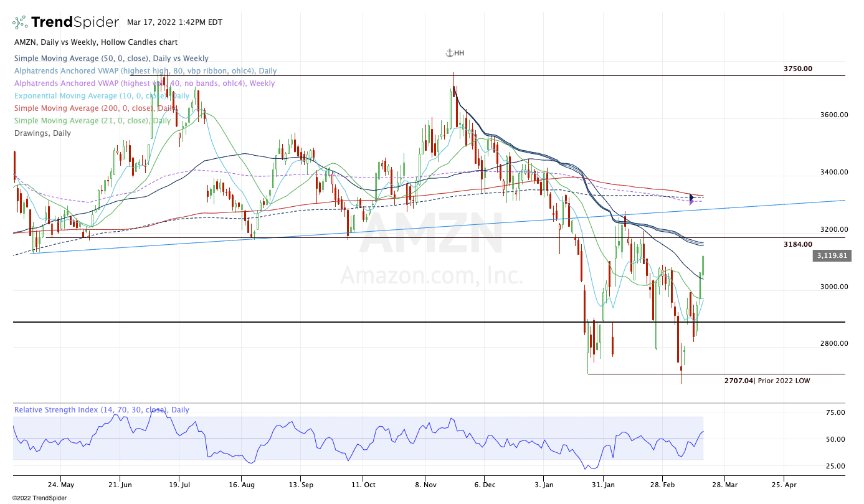The image size is (864, 504).
Task: Select the Anchored VWAP vbp ribbon Daily legend
Action: [x=146, y=71]
